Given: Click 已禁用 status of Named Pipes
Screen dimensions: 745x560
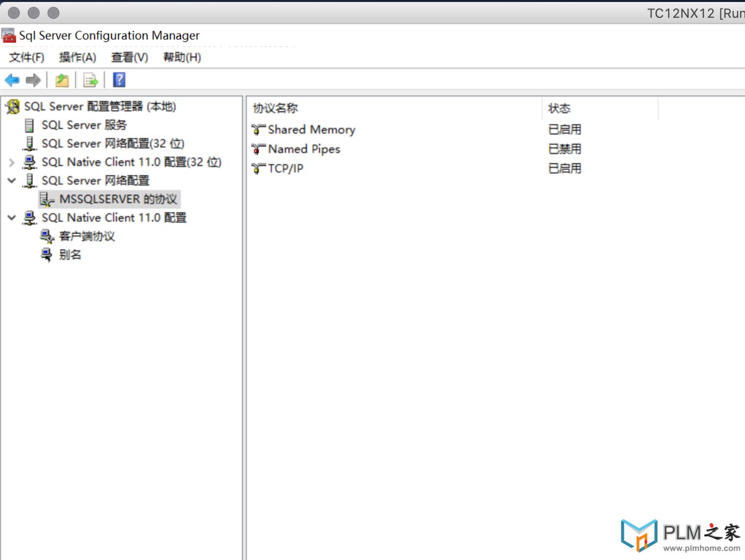Looking at the screenshot, I should click(565, 149).
